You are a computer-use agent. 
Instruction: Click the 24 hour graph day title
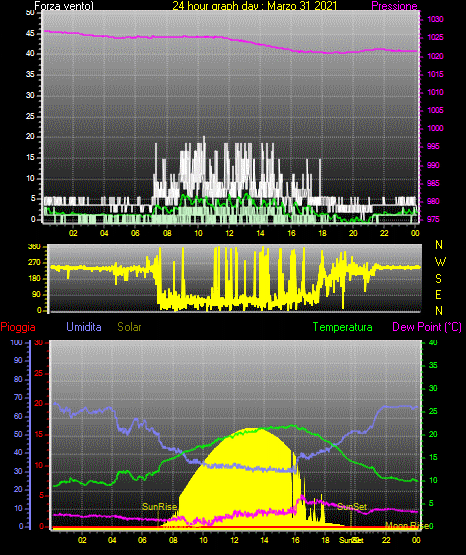pyautogui.click(x=255, y=6)
